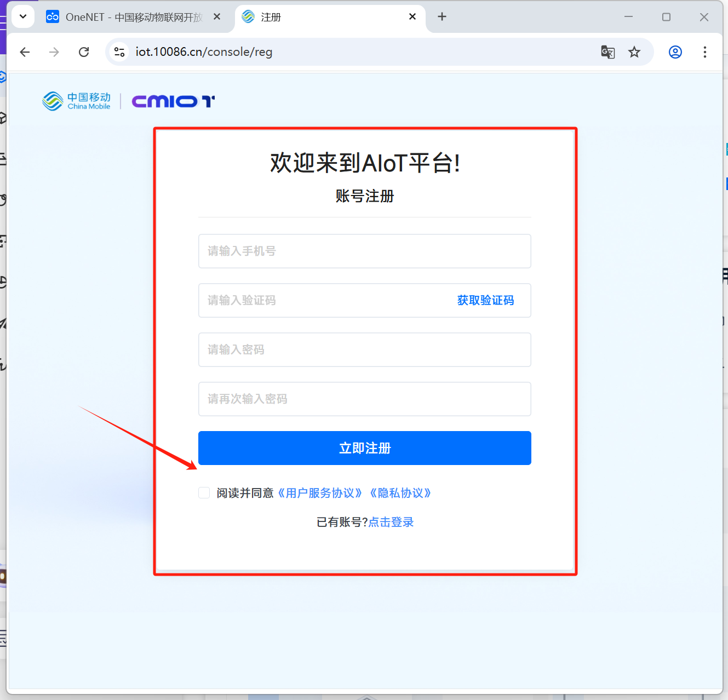Reload the current page

coord(84,52)
